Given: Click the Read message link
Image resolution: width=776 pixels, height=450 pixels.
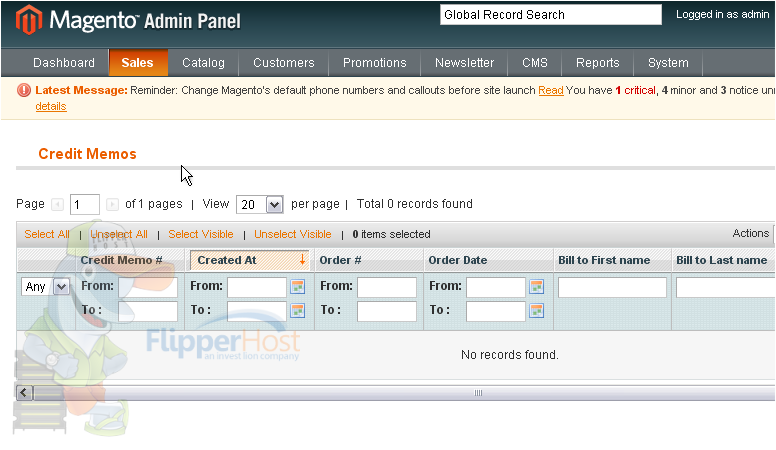Looking at the screenshot, I should click(551, 90).
